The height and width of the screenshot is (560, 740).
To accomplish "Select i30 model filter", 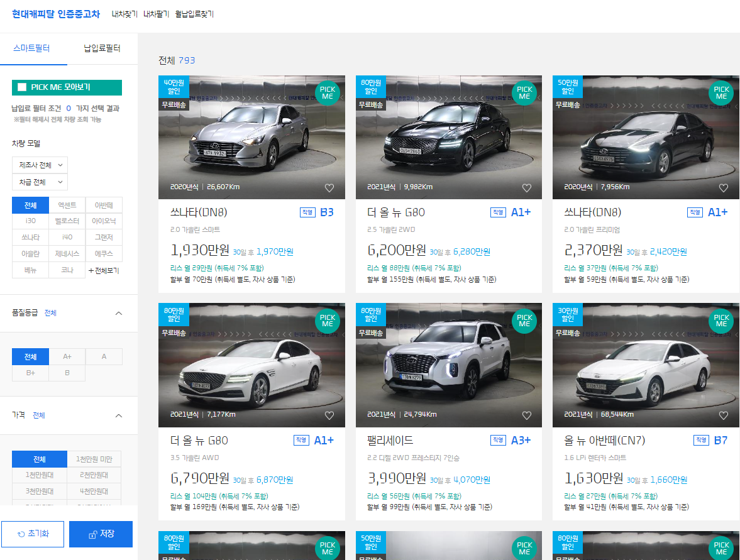I will [x=30, y=221].
